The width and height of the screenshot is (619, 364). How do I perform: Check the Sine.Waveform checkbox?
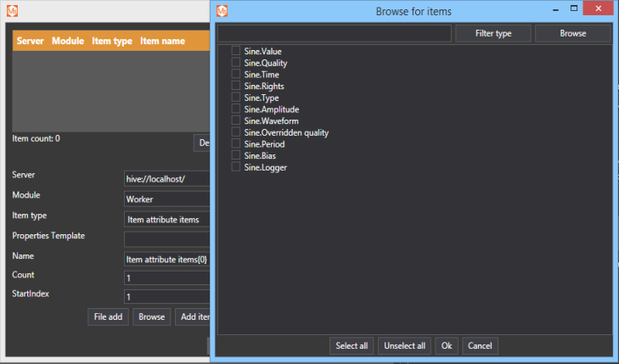tap(235, 121)
